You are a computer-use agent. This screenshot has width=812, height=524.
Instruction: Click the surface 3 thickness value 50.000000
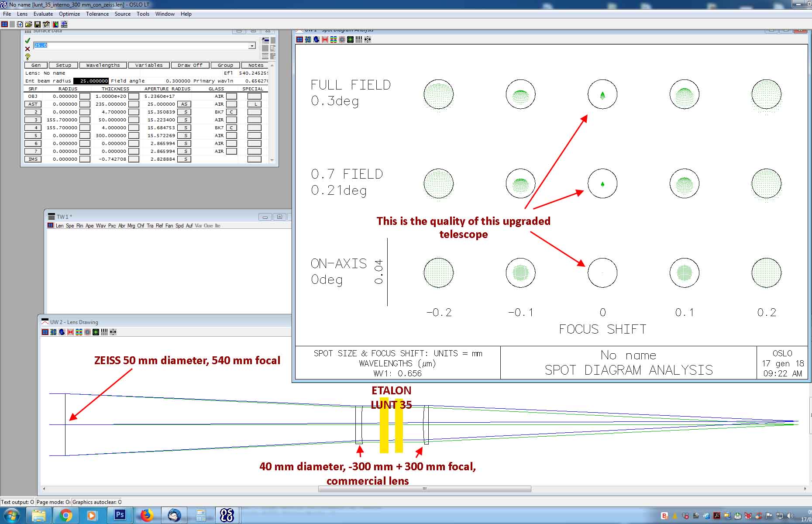click(x=112, y=120)
